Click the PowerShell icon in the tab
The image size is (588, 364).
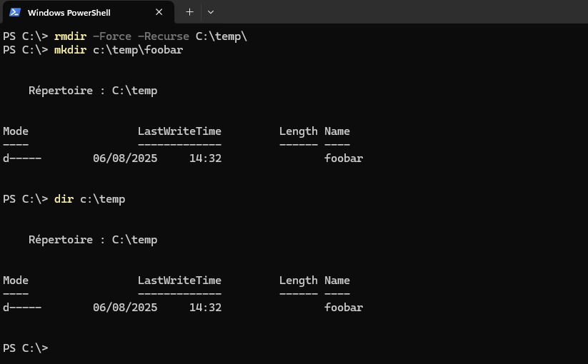[14, 12]
